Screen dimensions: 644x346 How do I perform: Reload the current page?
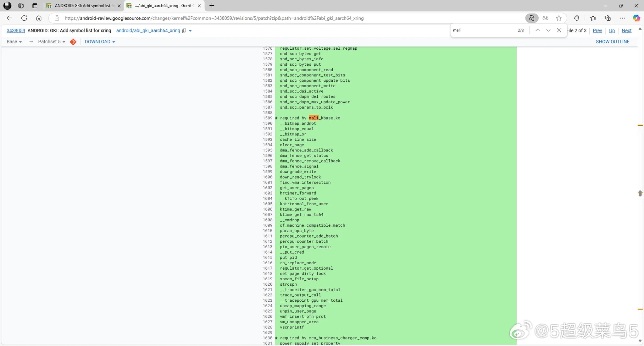(x=24, y=18)
